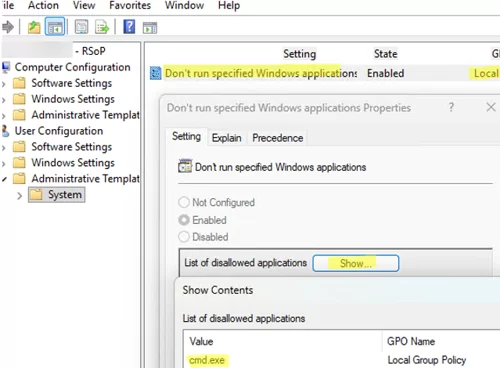Click the policy setting icon beside Don't run specified Windows applications

pyautogui.click(x=155, y=73)
